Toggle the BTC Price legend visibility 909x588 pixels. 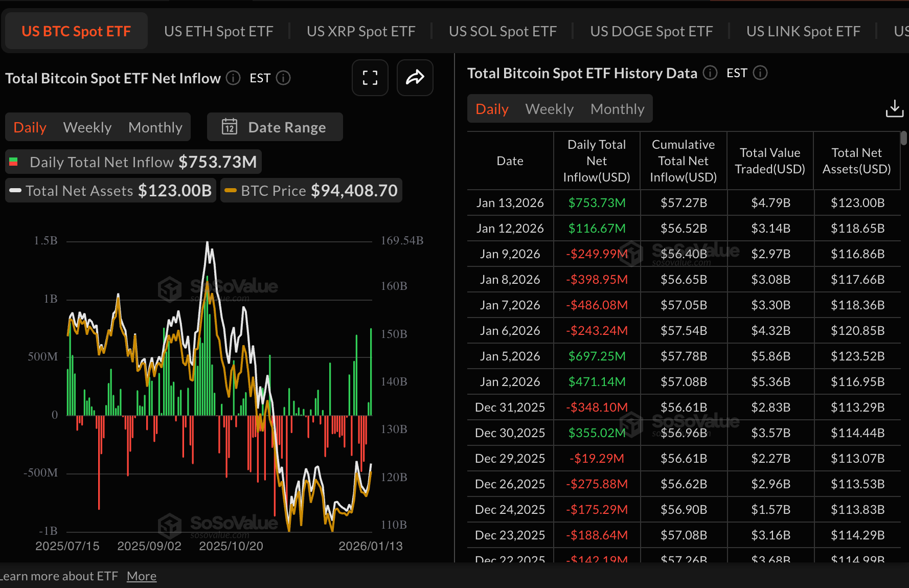point(311,190)
